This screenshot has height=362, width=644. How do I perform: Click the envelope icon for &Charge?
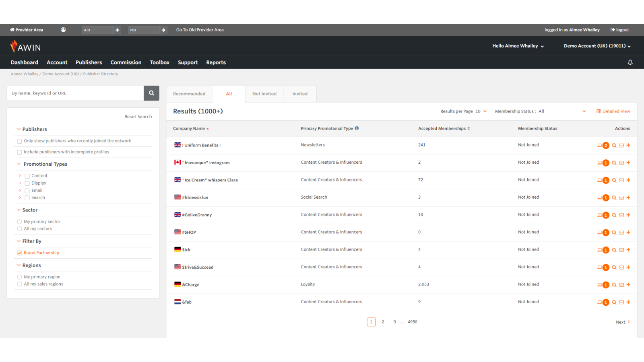click(x=621, y=285)
